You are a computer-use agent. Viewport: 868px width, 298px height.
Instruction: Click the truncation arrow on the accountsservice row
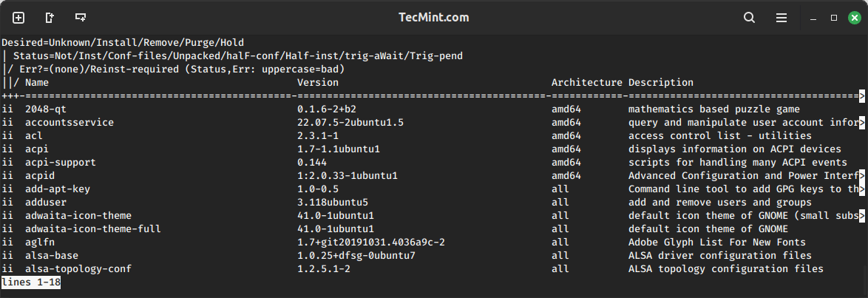point(861,123)
